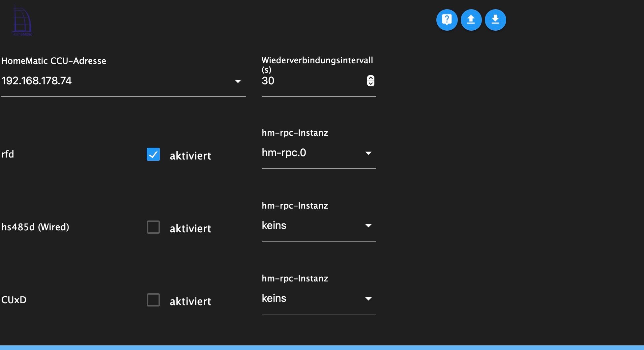
Task: Enable the CUxD aktiviert checkbox
Action: (x=153, y=300)
